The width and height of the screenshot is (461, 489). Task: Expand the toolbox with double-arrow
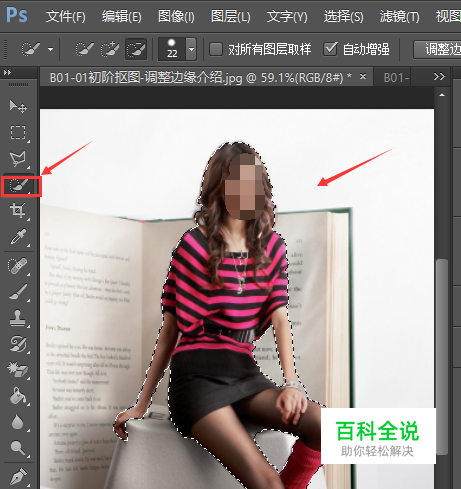point(7,72)
